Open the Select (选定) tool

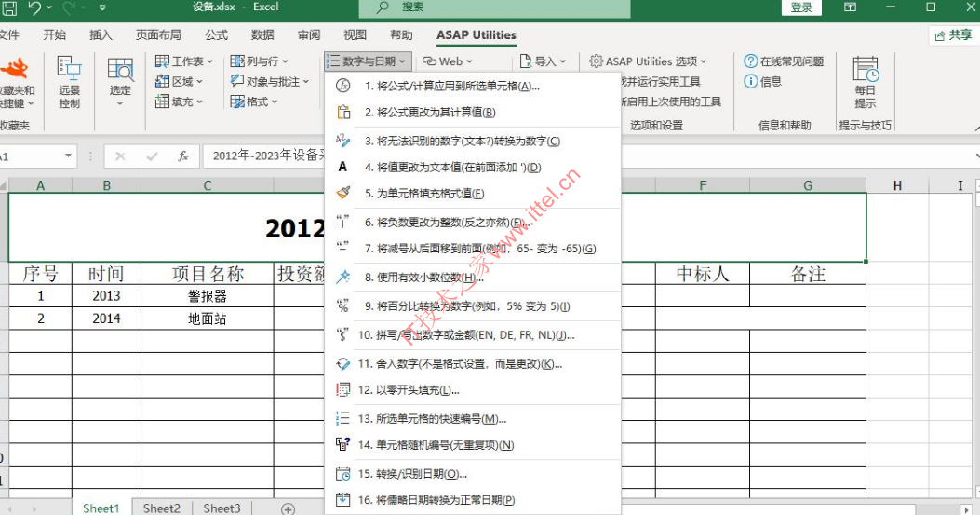pos(120,82)
